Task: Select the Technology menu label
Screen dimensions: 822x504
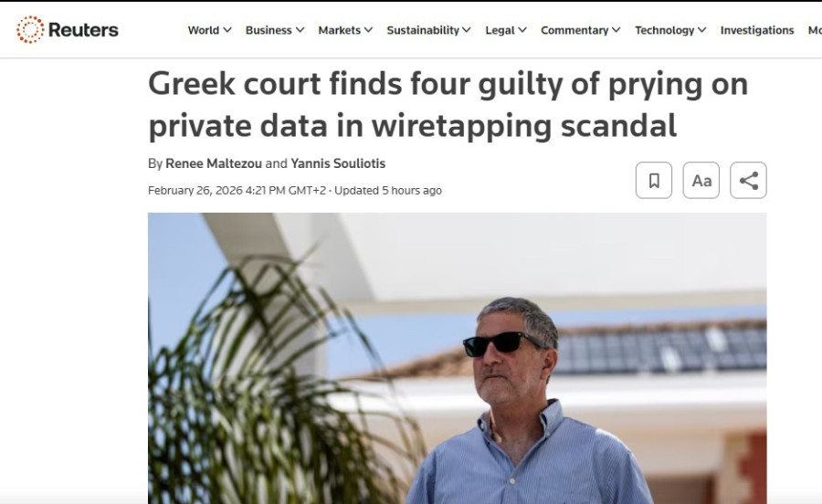Action: click(x=664, y=30)
